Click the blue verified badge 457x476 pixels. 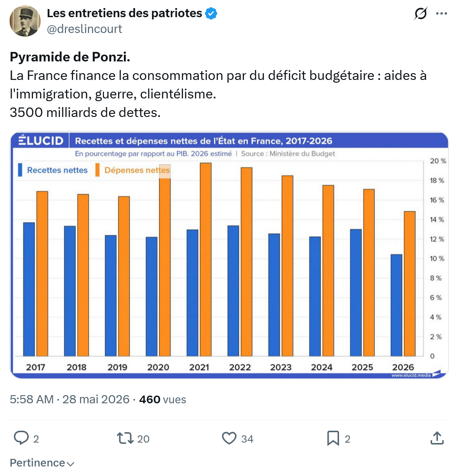[x=211, y=14]
